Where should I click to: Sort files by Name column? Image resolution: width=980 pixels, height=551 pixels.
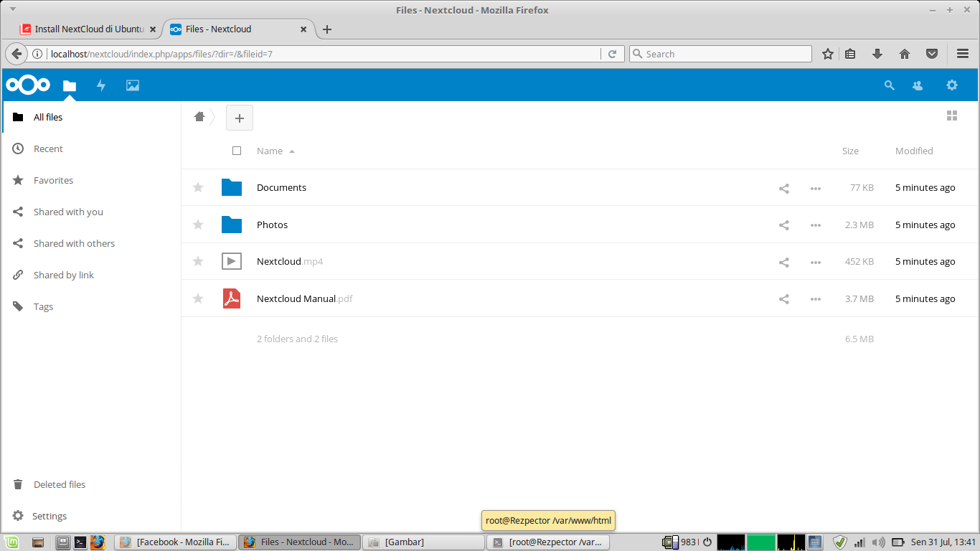270,151
